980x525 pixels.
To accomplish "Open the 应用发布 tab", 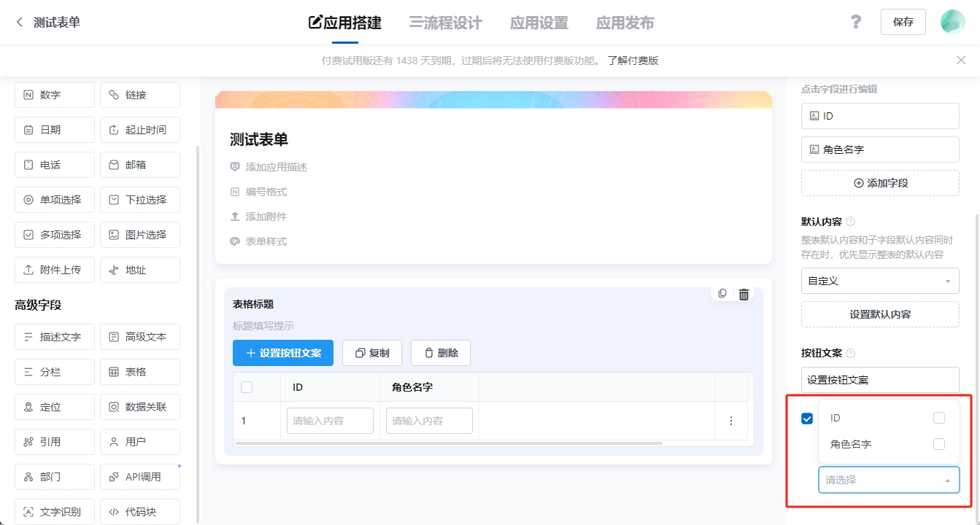I will coord(625,23).
